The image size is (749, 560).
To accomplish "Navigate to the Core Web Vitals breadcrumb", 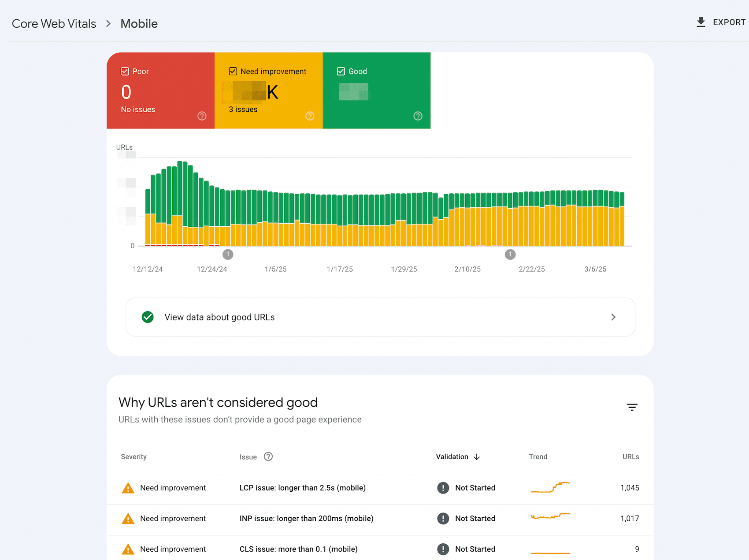I will [54, 23].
